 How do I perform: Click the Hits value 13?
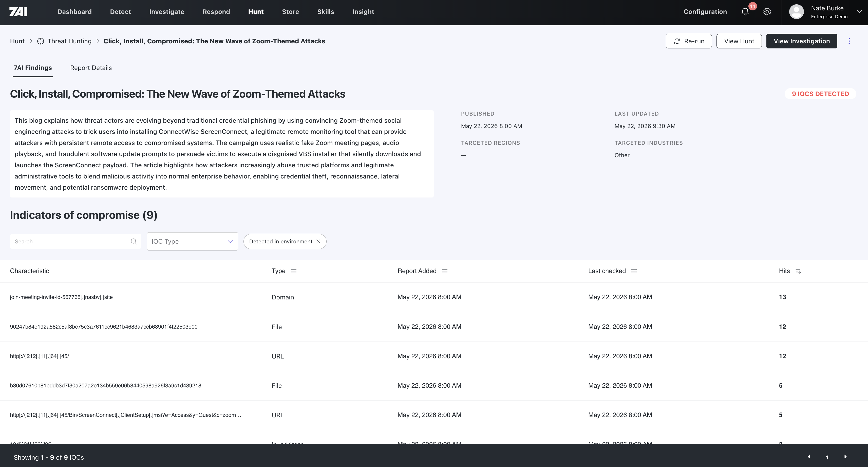pos(782,297)
